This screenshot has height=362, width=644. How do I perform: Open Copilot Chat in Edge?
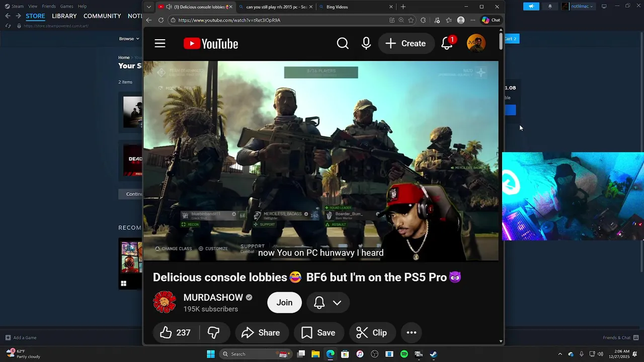coord(491,20)
